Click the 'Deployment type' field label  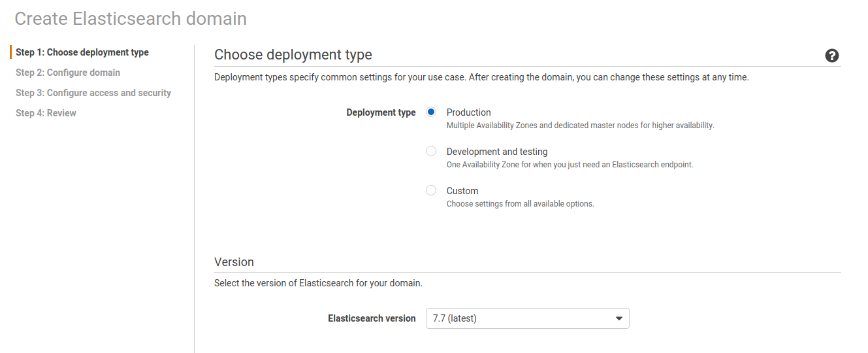(x=381, y=112)
